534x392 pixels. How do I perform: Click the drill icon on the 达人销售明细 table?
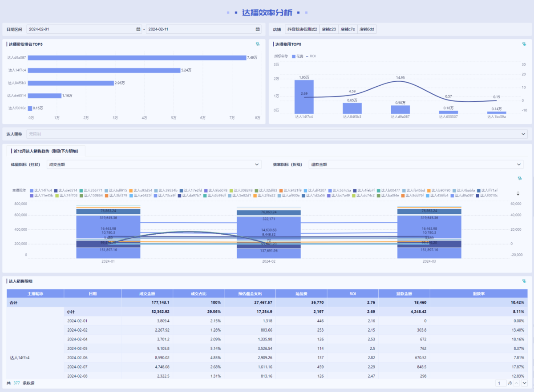pyautogui.click(x=524, y=281)
